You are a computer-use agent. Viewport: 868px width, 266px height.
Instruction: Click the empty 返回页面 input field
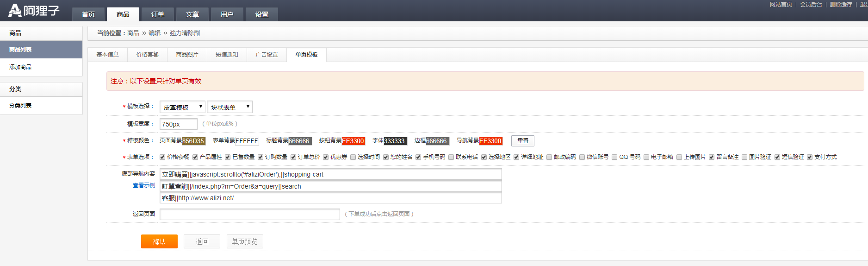pos(249,214)
